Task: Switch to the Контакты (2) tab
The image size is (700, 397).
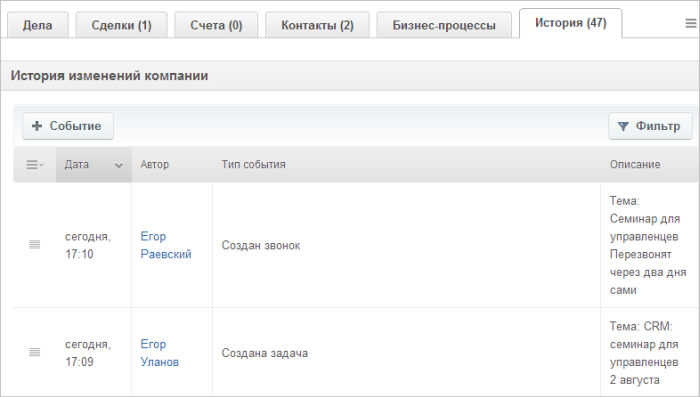Action: (317, 25)
